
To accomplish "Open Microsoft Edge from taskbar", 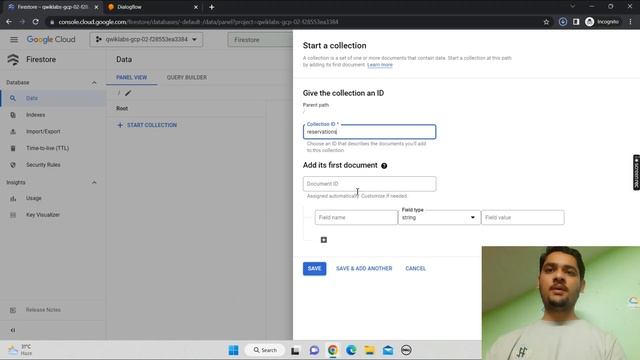I will click(351, 350).
